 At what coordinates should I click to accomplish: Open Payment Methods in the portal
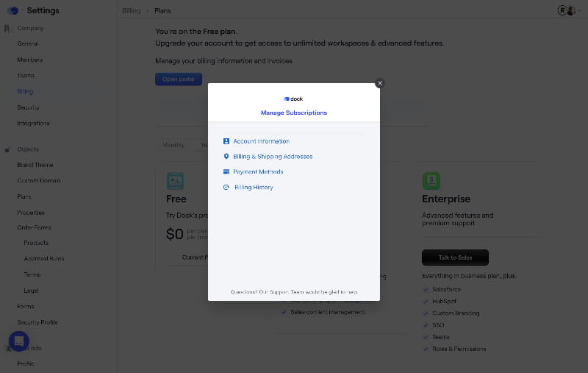click(x=258, y=171)
